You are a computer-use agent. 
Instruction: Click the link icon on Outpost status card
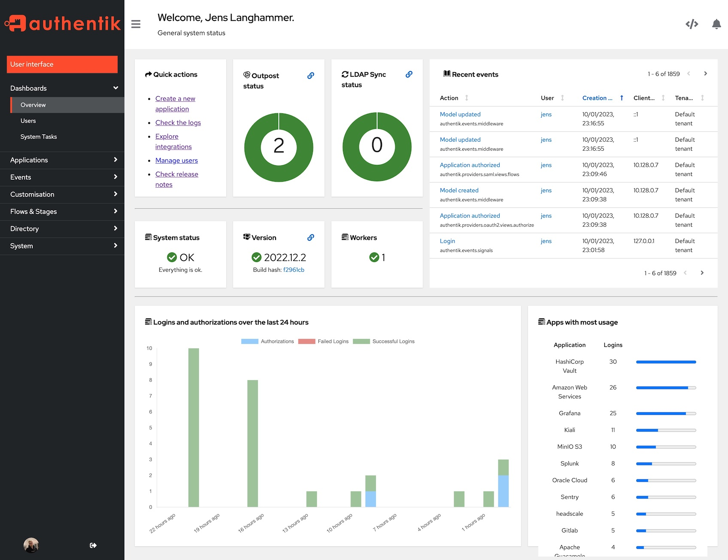coord(310,76)
